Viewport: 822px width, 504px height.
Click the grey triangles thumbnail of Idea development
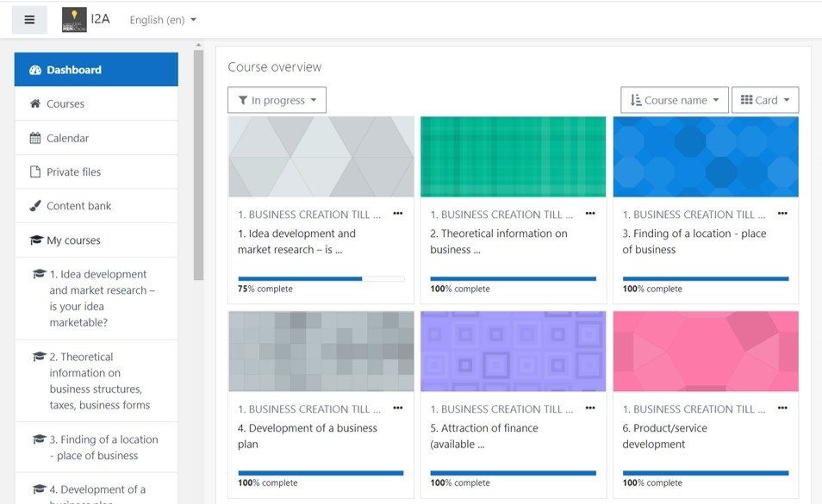(x=321, y=157)
